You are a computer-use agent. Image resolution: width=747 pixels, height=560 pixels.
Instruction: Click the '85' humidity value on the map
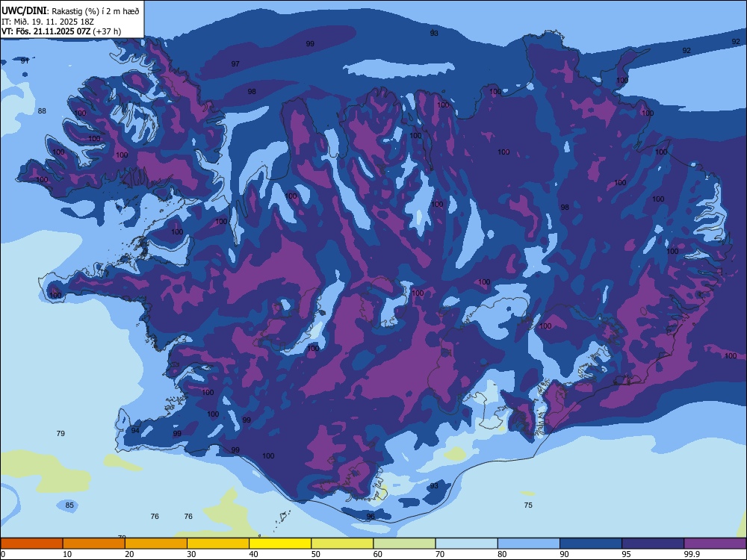point(69,505)
